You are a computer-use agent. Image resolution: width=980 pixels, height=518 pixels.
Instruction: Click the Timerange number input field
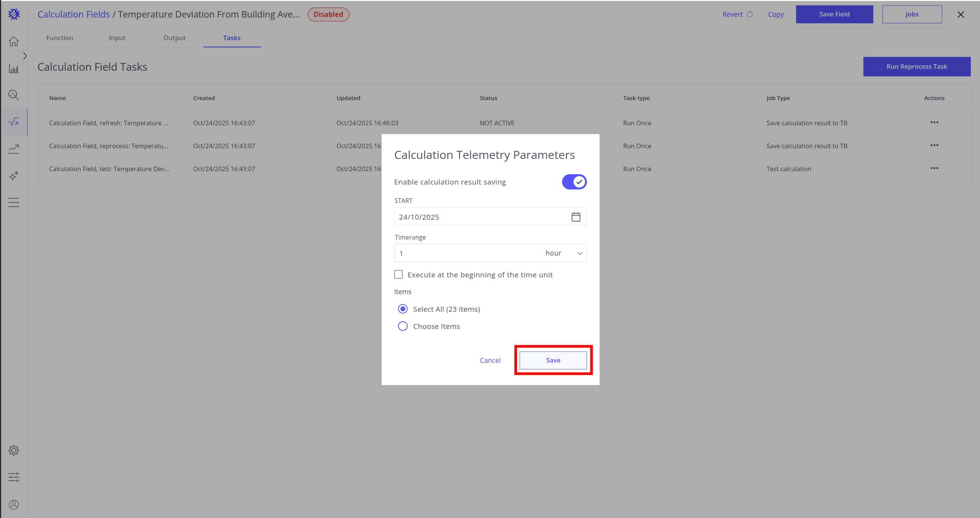pos(467,253)
